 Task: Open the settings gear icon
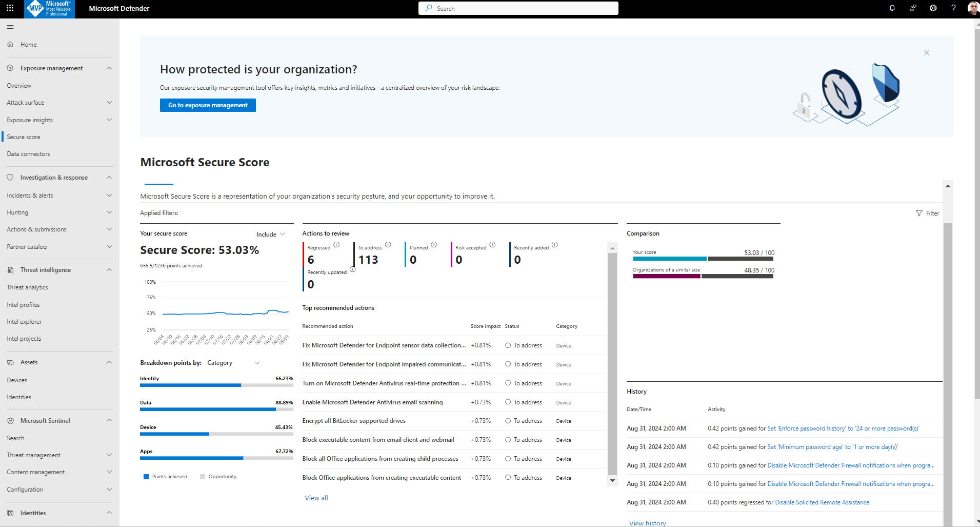(933, 8)
